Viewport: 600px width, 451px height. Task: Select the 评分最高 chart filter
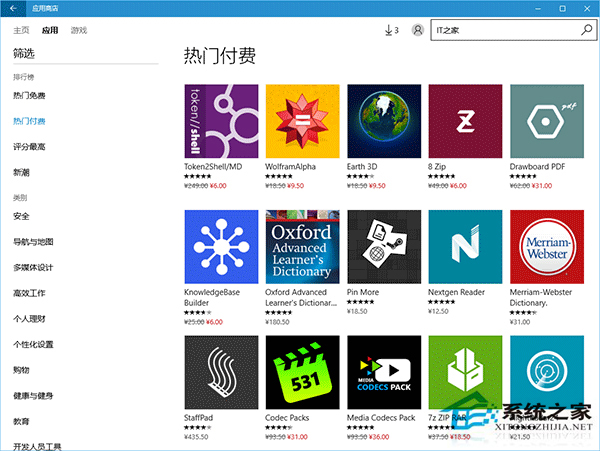pos(29,147)
